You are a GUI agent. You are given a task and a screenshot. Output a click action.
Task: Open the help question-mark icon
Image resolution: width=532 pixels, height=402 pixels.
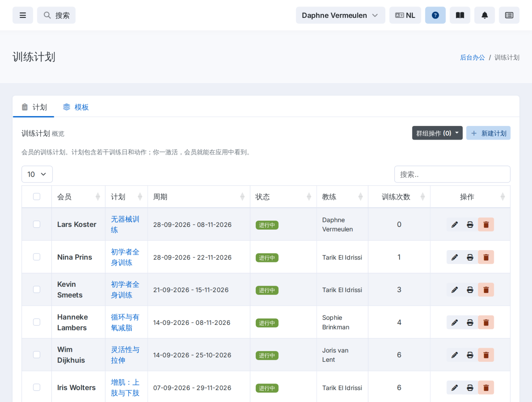[x=435, y=15]
